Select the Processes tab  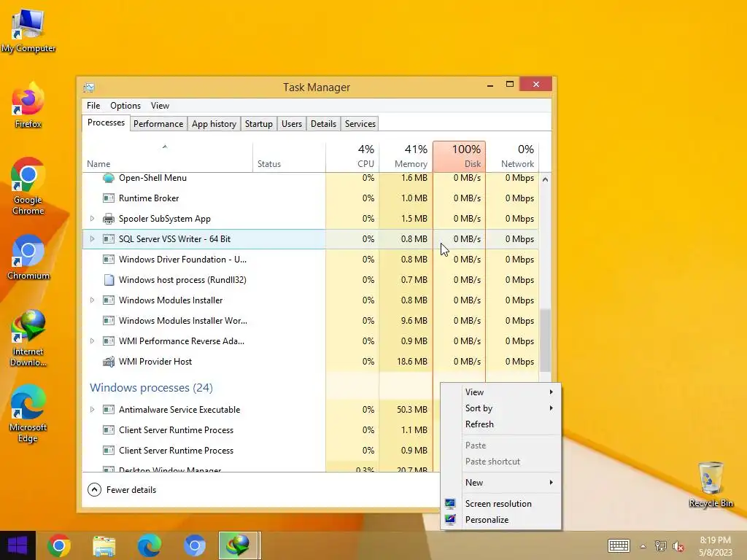click(107, 122)
